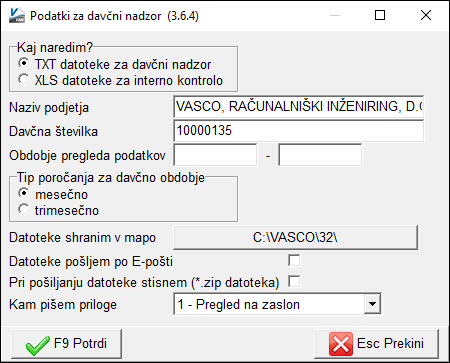Enable Datoteke pošljem po E-pošti checkbox
The width and height of the screenshot is (450, 363).
point(294,260)
